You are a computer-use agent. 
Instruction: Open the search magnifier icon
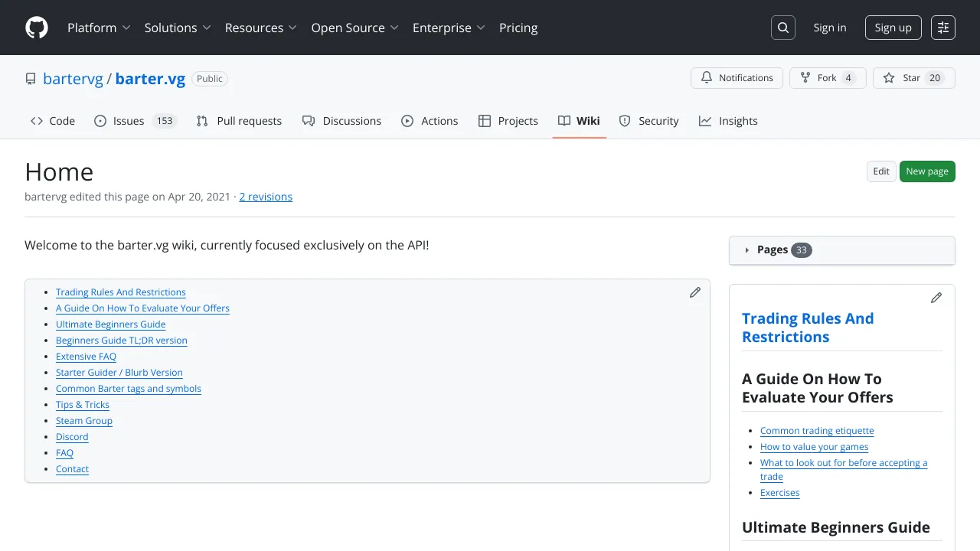783,28
